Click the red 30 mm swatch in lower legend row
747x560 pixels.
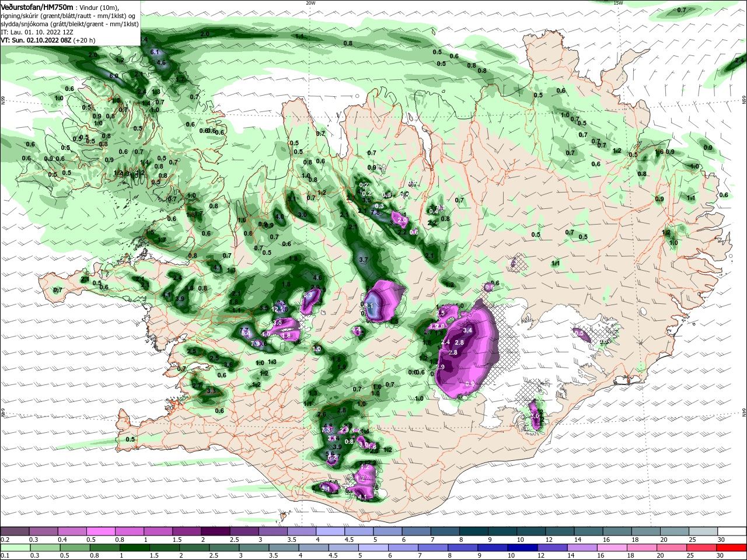click(732, 548)
